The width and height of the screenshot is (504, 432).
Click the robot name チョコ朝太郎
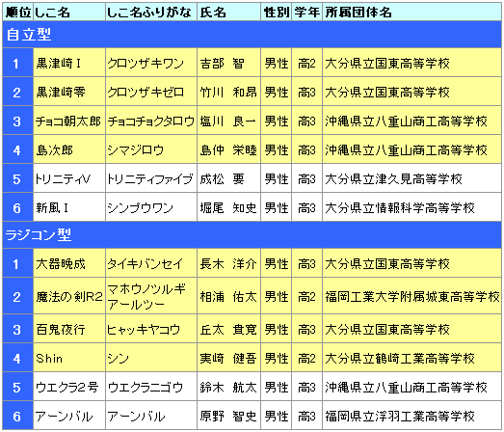pyautogui.click(x=68, y=121)
